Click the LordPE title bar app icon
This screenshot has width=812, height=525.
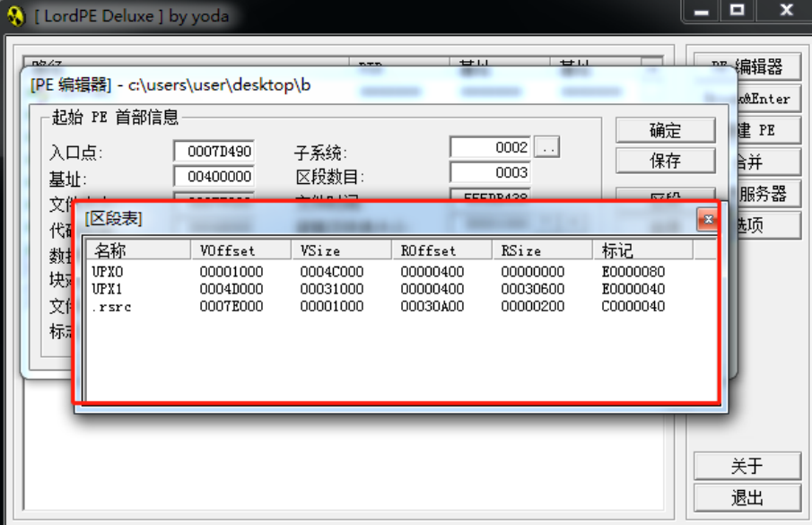tap(16, 16)
